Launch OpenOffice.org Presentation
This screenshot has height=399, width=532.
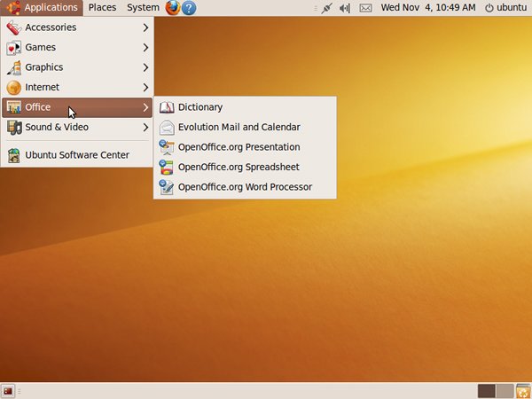click(245, 147)
